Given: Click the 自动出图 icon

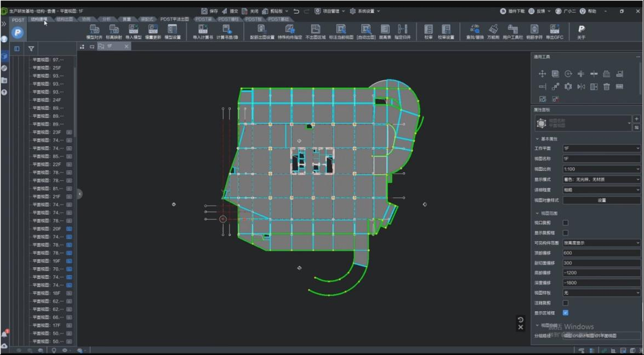Looking at the screenshot, I should [x=366, y=29].
